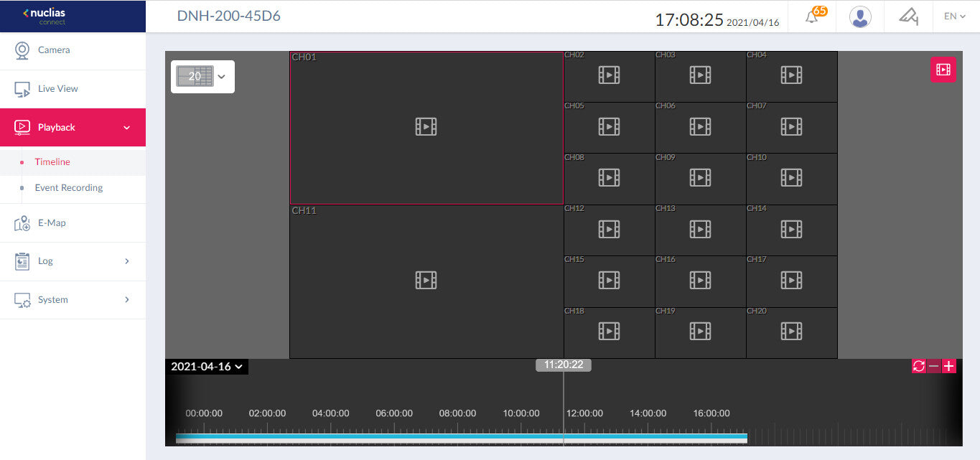The width and height of the screenshot is (980, 460).
Task: Collapse the Playback sidebar menu
Action: [73, 127]
